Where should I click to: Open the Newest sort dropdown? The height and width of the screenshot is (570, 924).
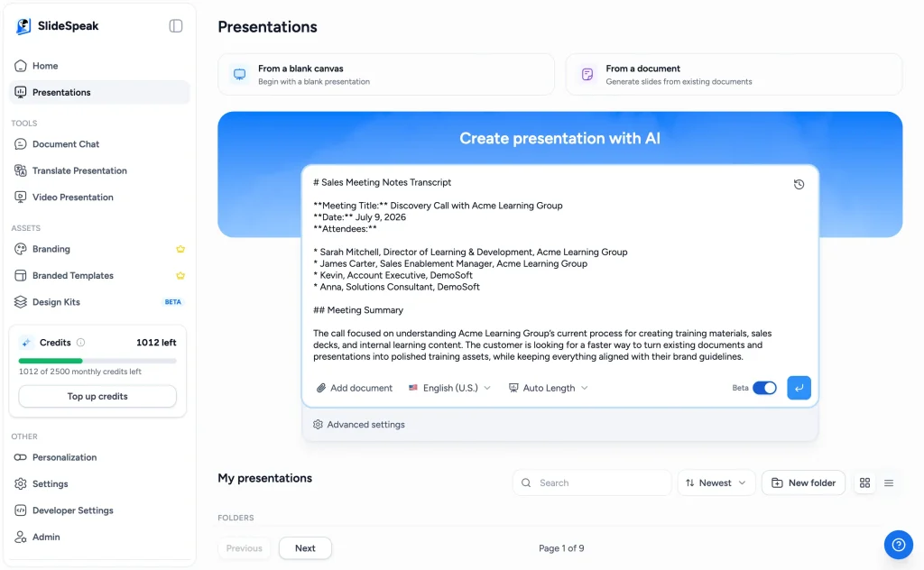click(x=716, y=483)
